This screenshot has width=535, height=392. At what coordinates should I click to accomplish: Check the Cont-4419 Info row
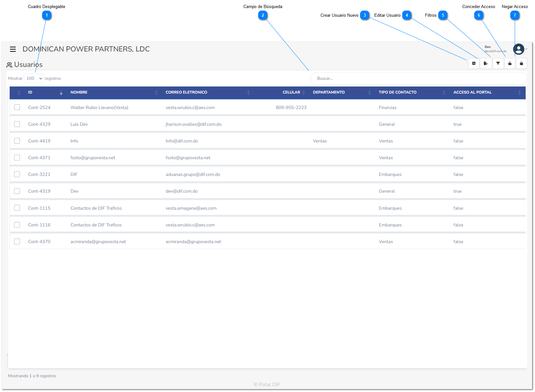tap(17, 141)
